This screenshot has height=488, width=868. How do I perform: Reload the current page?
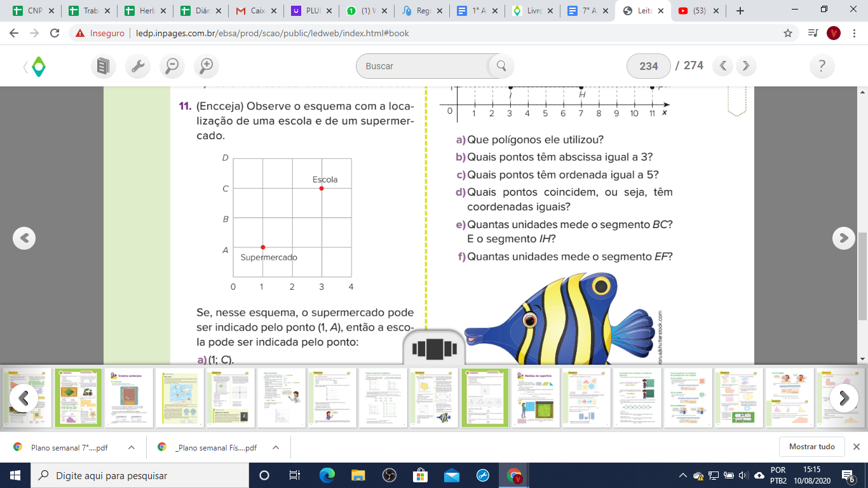click(55, 33)
